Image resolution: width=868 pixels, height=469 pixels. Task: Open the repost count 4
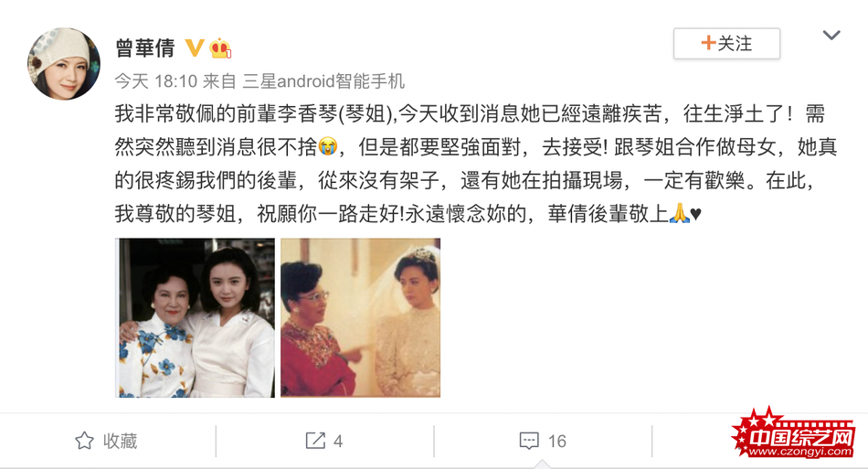pos(338,442)
